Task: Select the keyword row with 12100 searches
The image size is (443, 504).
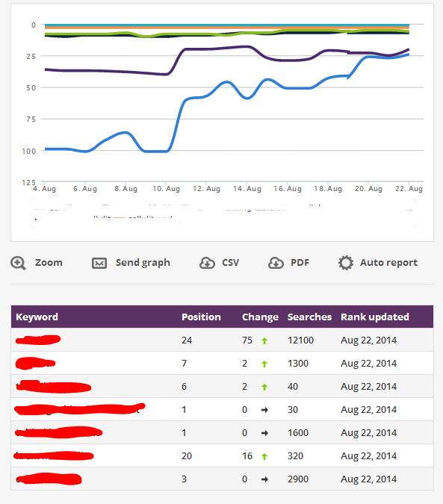Action: pyautogui.click(x=222, y=340)
